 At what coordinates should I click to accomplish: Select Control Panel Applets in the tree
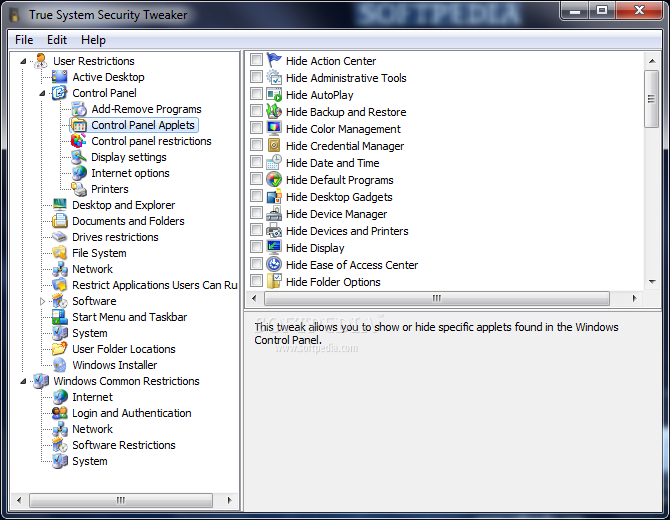pyautogui.click(x=143, y=125)
